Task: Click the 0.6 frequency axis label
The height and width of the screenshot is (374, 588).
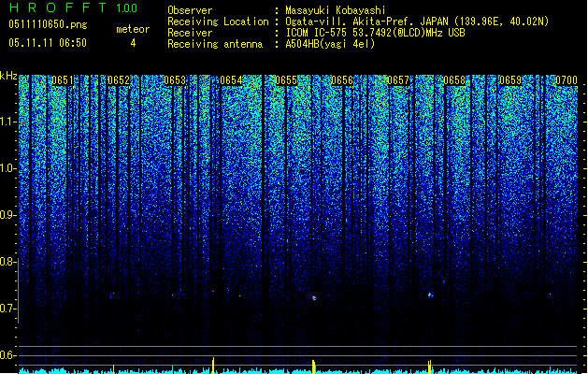Action: click(7, 355)
